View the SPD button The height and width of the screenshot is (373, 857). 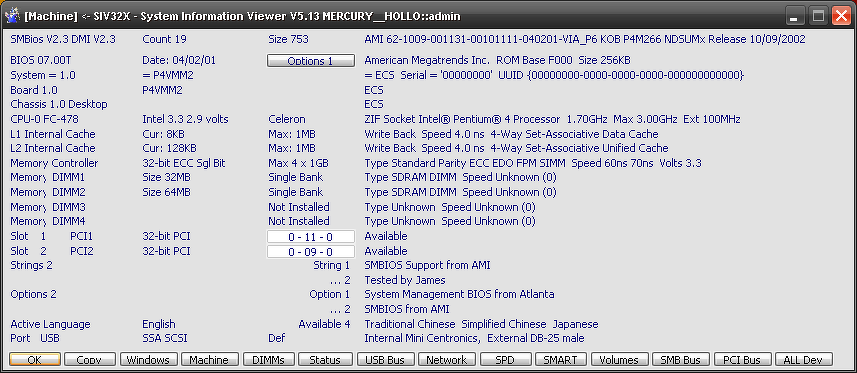pyautogui.click(x=505, y=359)
